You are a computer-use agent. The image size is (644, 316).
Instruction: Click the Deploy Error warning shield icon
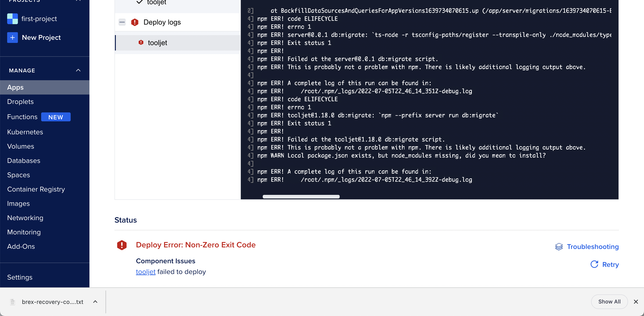click(122, 245)
